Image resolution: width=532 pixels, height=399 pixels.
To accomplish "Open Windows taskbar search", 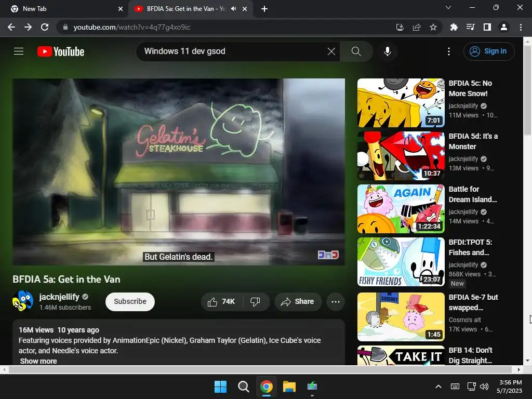I will tap(243, 386).
